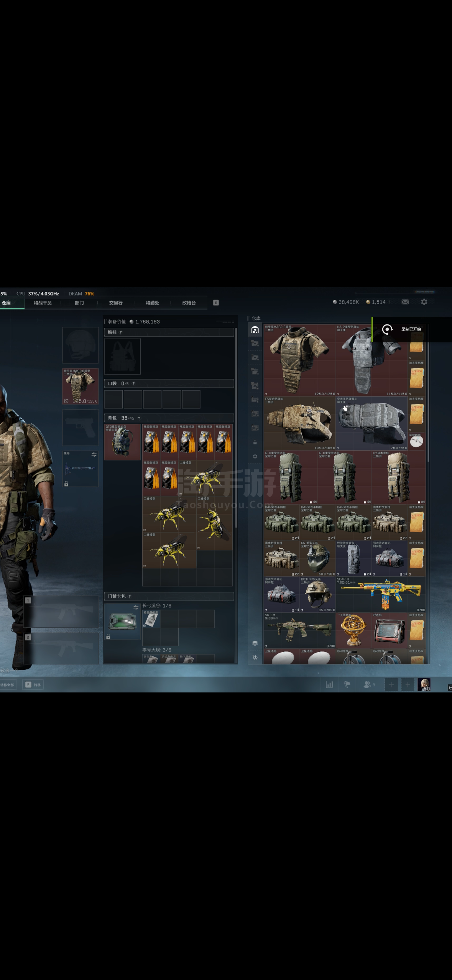Click the E key icon after tabs
The image size is (452, 980).
[x=216, y=303]
